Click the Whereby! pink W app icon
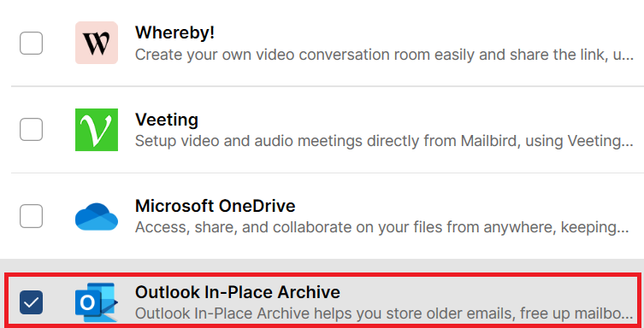This screenshot has height=328, width=644. point(97,43)
